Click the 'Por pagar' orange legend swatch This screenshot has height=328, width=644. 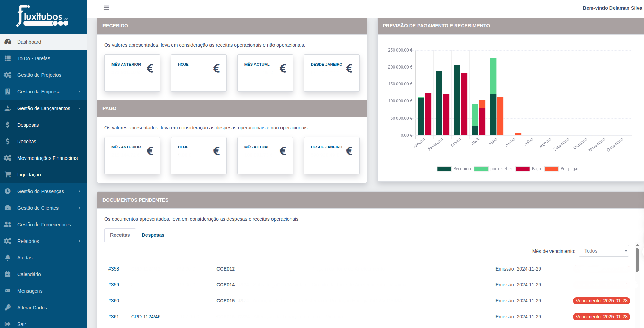[551, 169]
